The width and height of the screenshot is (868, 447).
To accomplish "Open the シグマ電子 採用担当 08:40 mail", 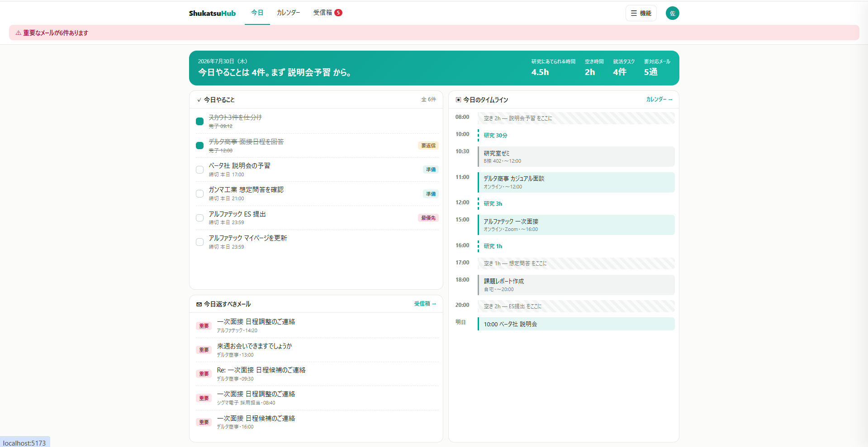I will 317,398.
